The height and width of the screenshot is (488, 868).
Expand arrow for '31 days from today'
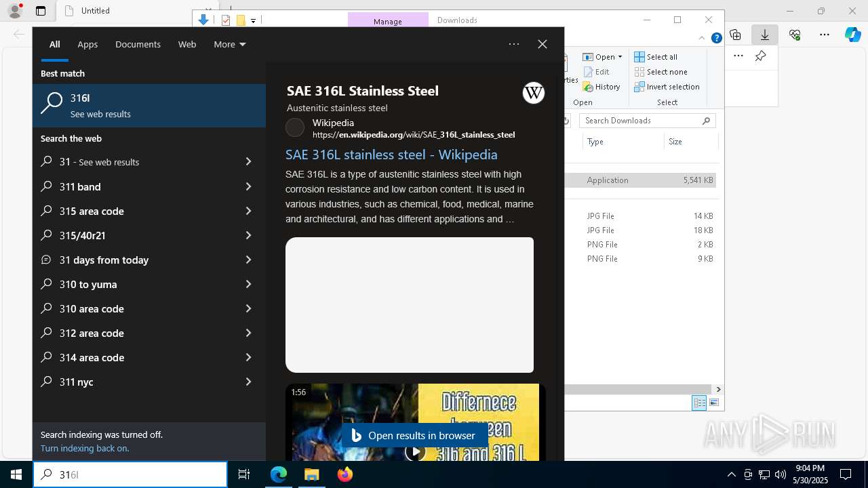pyautogui.click(x=248, y=260)
